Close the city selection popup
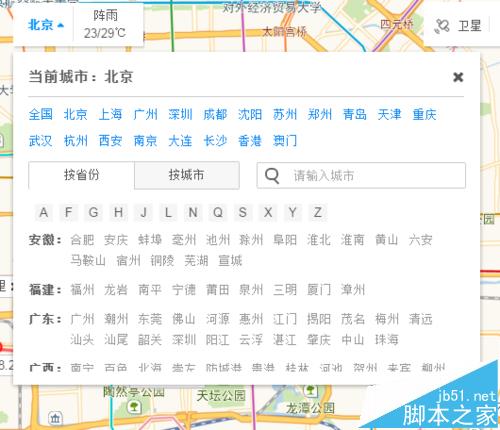Image resolution: width=500 pixels, height=430 pixels. pos(458,77)
